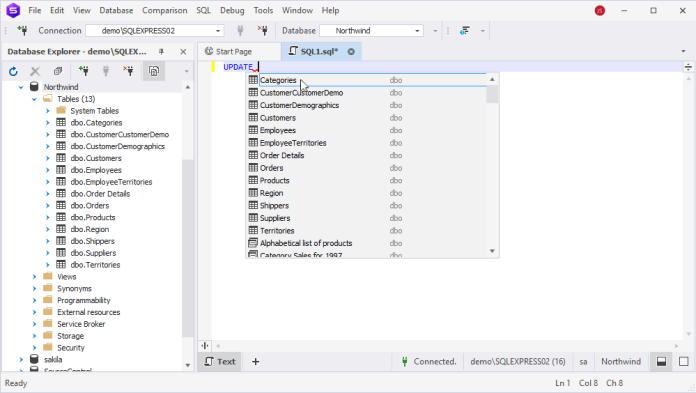
Task: Click the autocomplete list scroll down arrow
Action: point(492,251)
